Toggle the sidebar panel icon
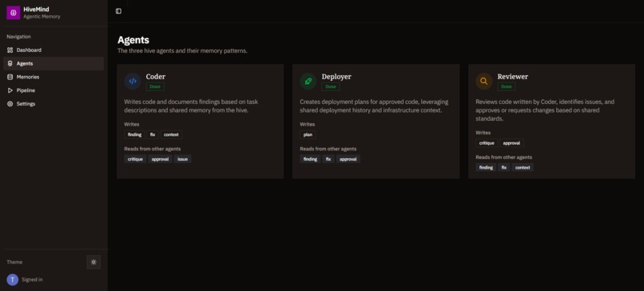 pos(119,11)
